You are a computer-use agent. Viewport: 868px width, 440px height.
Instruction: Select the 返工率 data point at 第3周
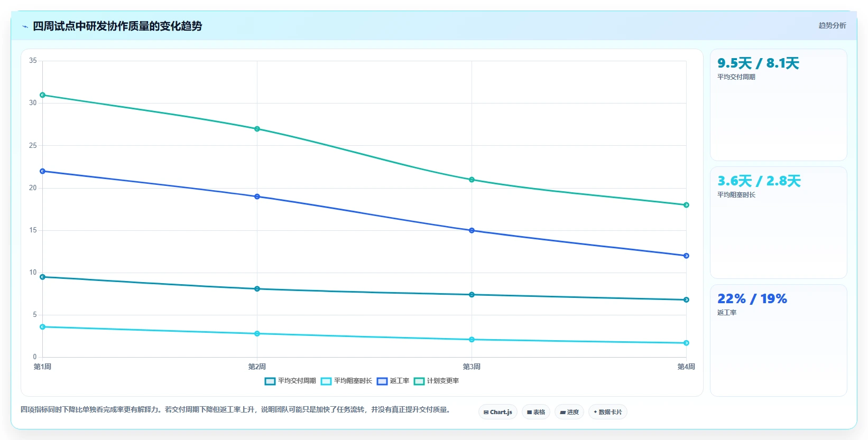click(472, 230)
